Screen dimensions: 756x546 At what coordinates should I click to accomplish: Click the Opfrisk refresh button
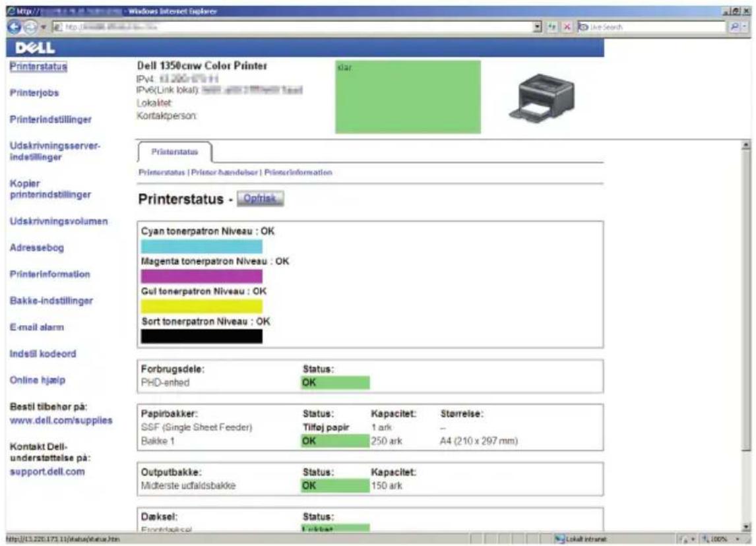(x=260, y=198)
